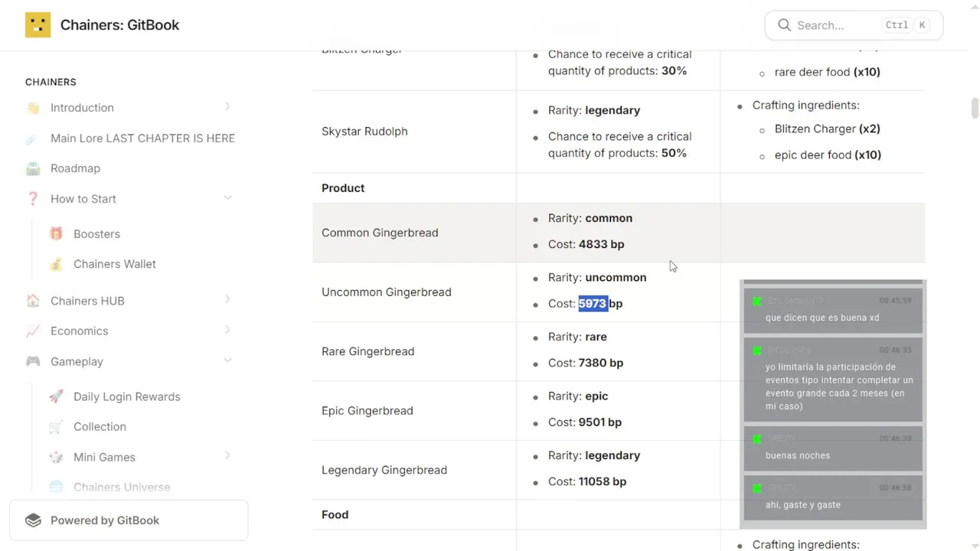Expand the Mini Games submenu chevron

point(227,456)
